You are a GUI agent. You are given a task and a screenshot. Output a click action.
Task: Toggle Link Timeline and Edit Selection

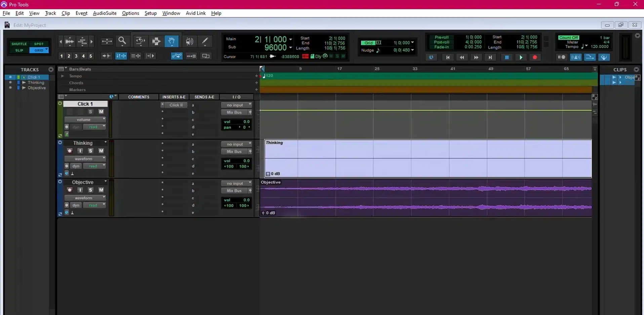click(121, 56)
